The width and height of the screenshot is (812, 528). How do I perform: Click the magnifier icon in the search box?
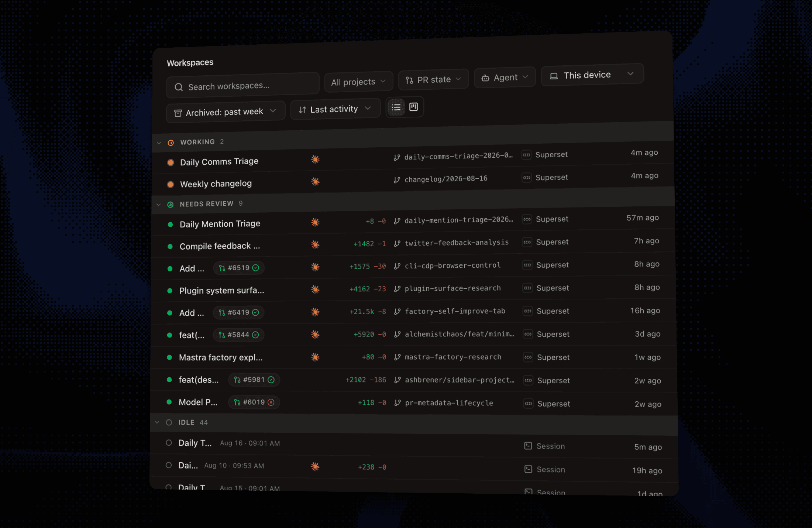tap(179, 87)
